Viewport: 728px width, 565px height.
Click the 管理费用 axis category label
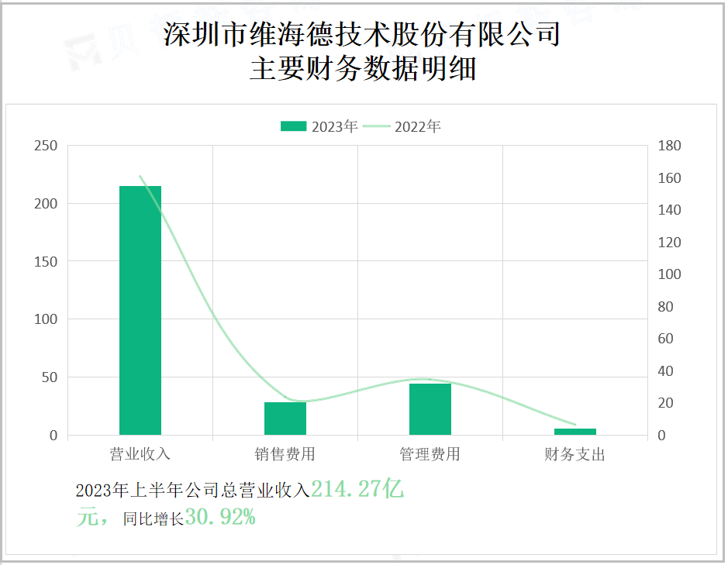(x=430, y=454)
